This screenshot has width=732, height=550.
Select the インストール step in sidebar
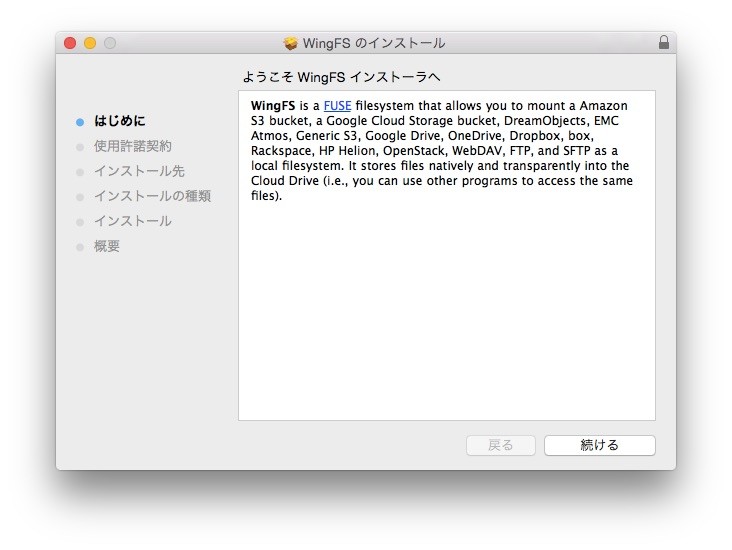133,221
